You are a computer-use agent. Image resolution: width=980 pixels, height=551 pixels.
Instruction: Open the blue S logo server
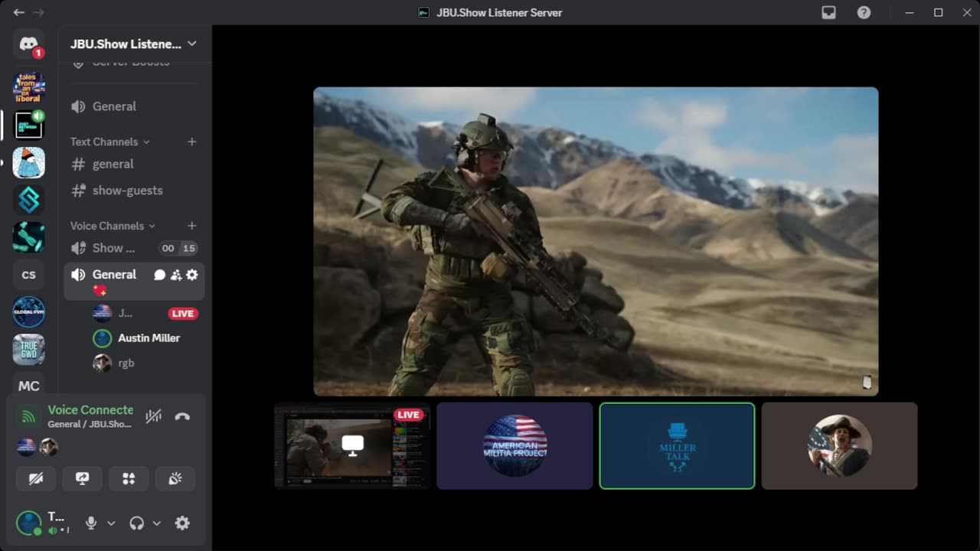[x=28, y=200]
